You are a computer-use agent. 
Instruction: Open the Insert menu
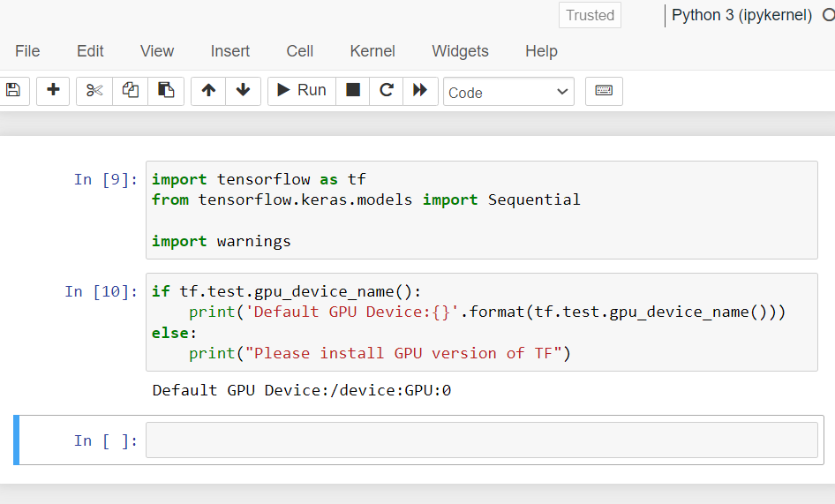pos(230,51)
